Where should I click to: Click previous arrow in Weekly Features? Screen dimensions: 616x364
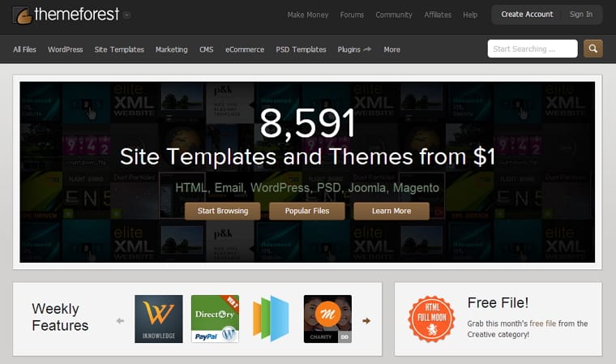tap(120, 321)
